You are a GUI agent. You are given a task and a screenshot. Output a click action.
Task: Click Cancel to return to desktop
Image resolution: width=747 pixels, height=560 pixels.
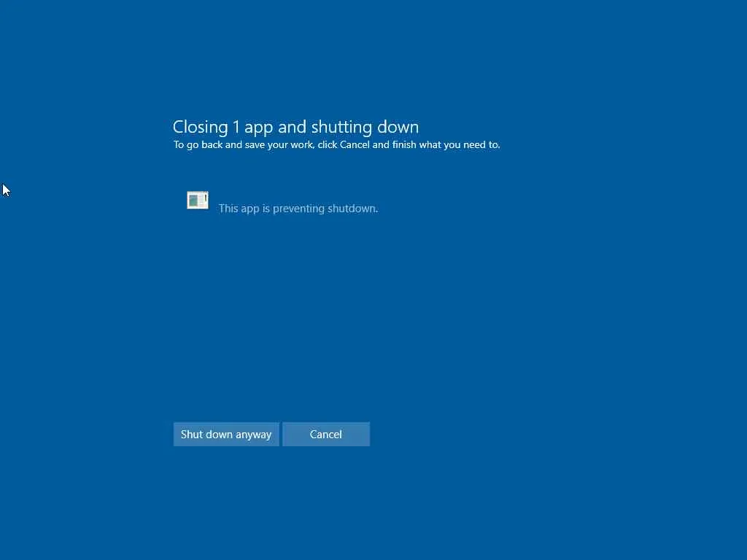(326, 435)
